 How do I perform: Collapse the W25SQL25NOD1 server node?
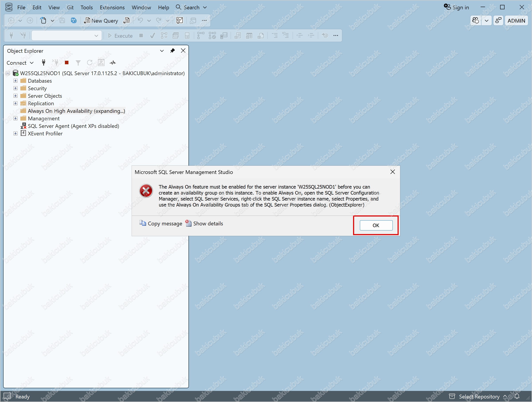pos(8,73)
